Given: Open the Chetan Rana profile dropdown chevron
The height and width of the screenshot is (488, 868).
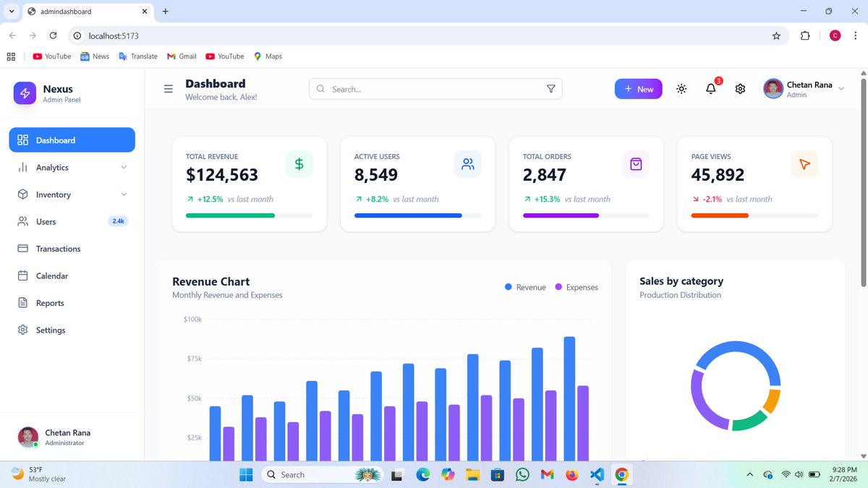Looking at the screenshot, I should point(841,89).
